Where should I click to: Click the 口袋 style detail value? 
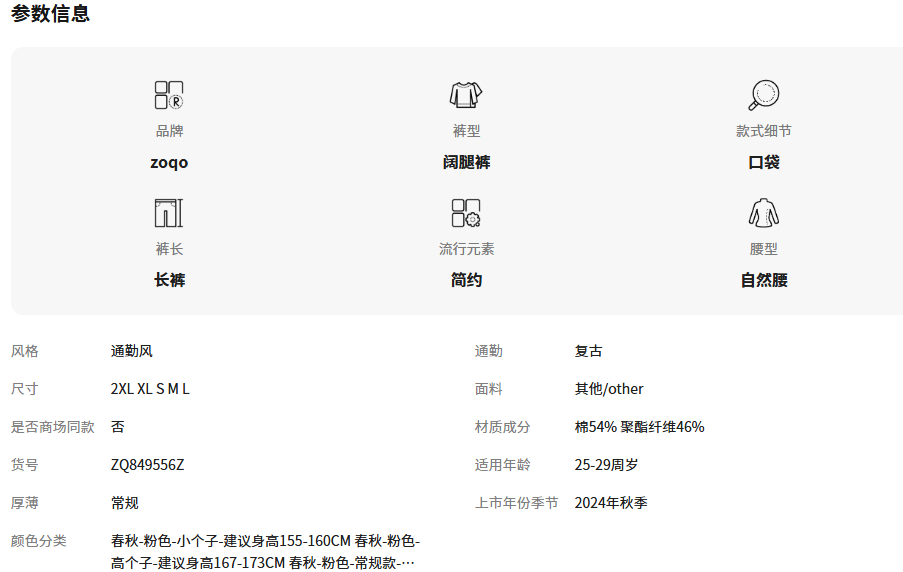[x=763, y=162]
